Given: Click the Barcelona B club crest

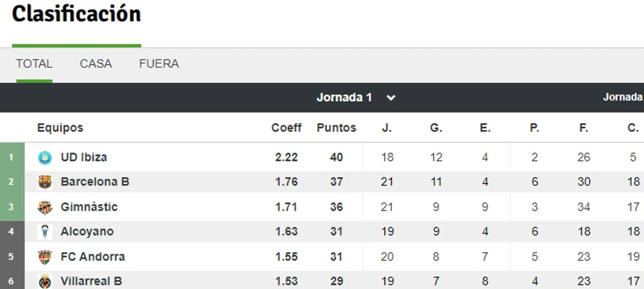Looking at the screenshot, I should (x=45, y=182).
